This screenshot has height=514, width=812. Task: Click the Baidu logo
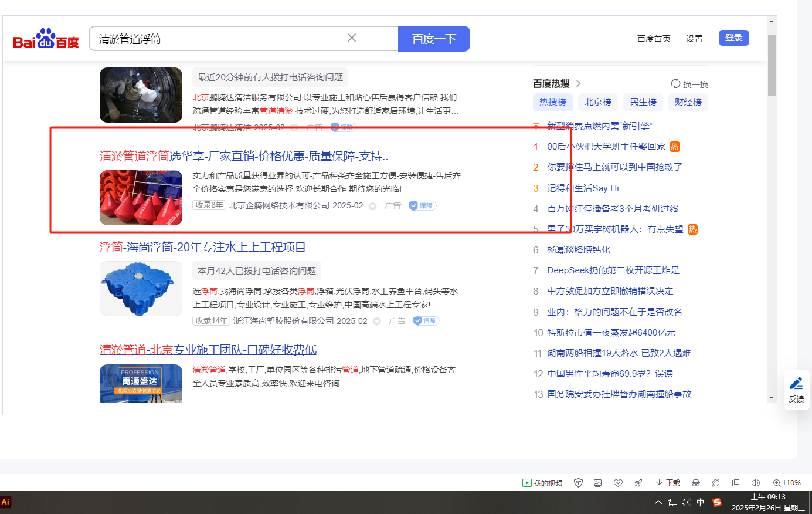46,39
